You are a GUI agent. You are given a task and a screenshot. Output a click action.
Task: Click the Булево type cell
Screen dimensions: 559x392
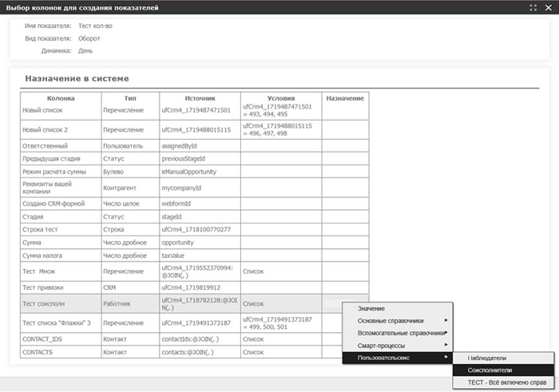pos(130,172)
